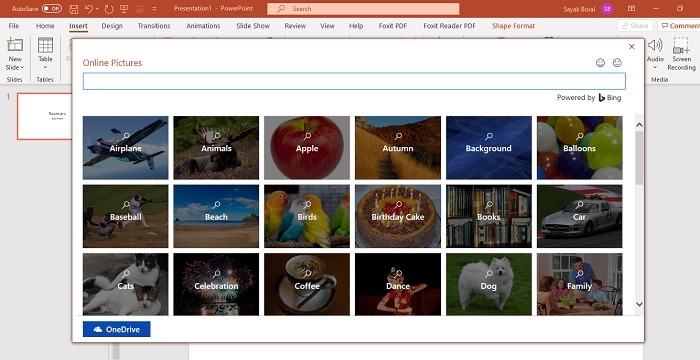Click the dialog scrollbar up arrow
The height and width of the screenshot is (360, 700).
click(639, 125)
